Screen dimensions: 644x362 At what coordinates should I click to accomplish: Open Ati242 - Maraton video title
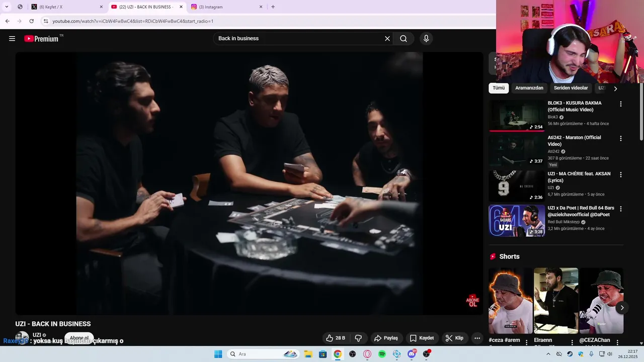(574, 140)
